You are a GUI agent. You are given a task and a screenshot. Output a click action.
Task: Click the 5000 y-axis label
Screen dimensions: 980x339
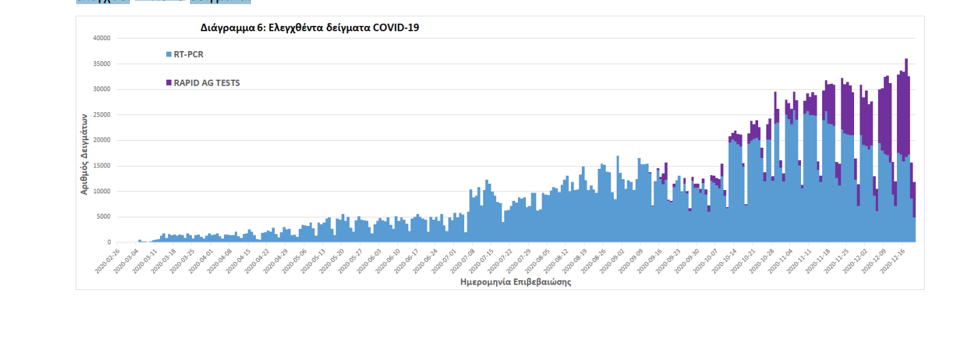[x=102, y=217]
